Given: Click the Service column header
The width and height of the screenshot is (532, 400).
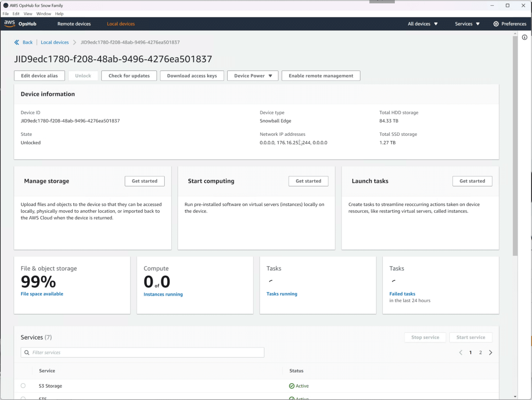Looking at the screenshot, I should tap(47, 371).
